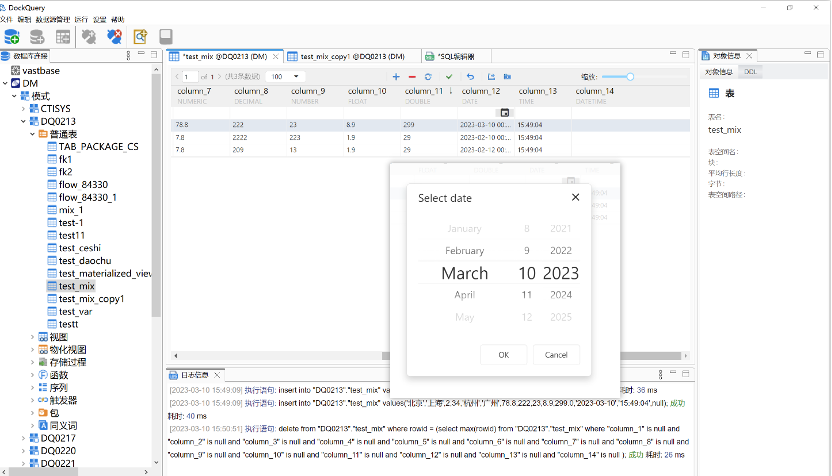Open the 数据库管理 menu
Image resolution: width=832 pixels, height=476 pixels.
pyautogui.click(x=53, y=20)
